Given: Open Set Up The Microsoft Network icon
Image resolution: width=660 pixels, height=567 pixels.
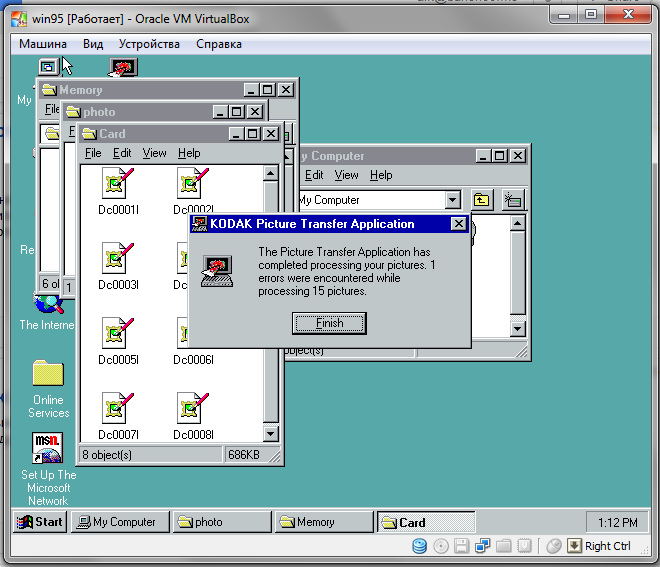Looking at the screenshot, I should coord(48,469).
